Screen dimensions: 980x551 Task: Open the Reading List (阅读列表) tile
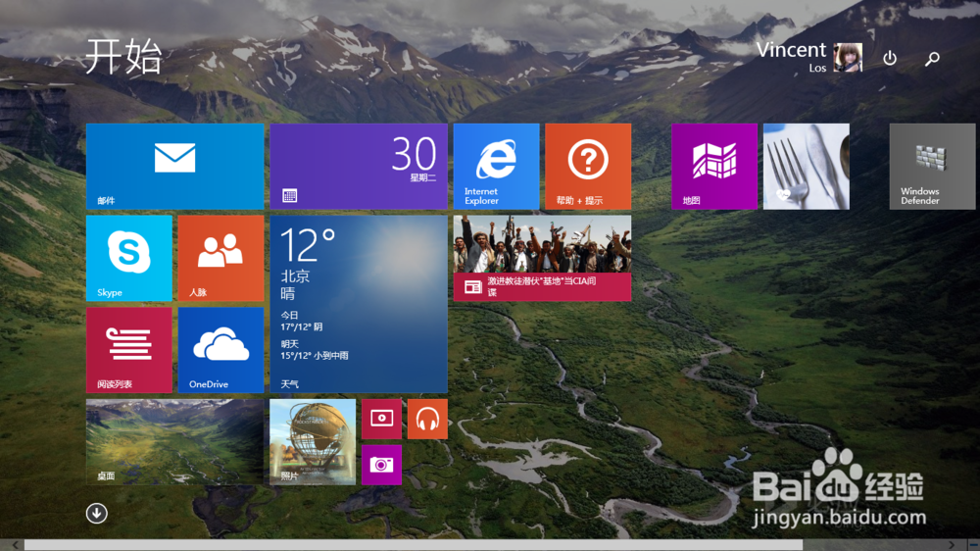128,350
